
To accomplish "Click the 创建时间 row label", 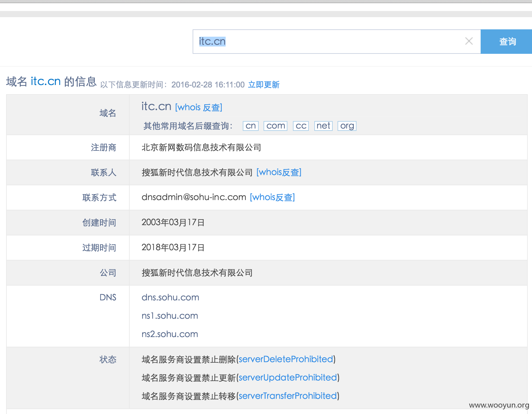I will click(x=99, y=223).
